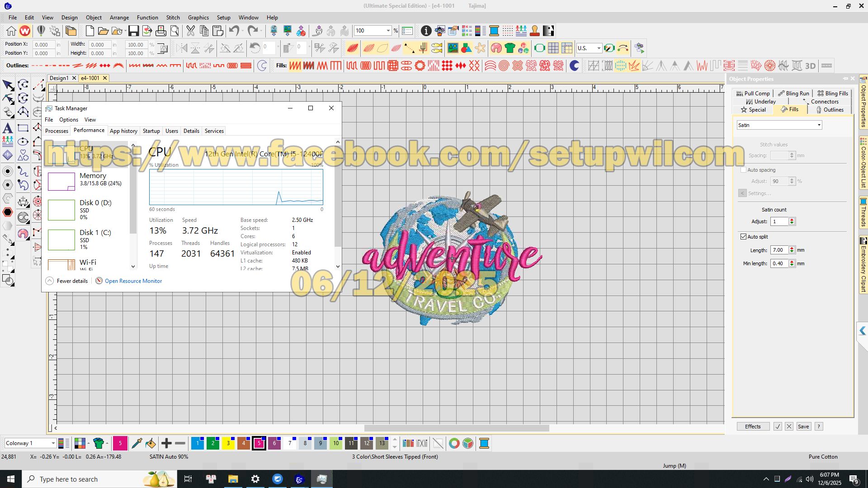Increase the Satin count stepper

point(792,220)
